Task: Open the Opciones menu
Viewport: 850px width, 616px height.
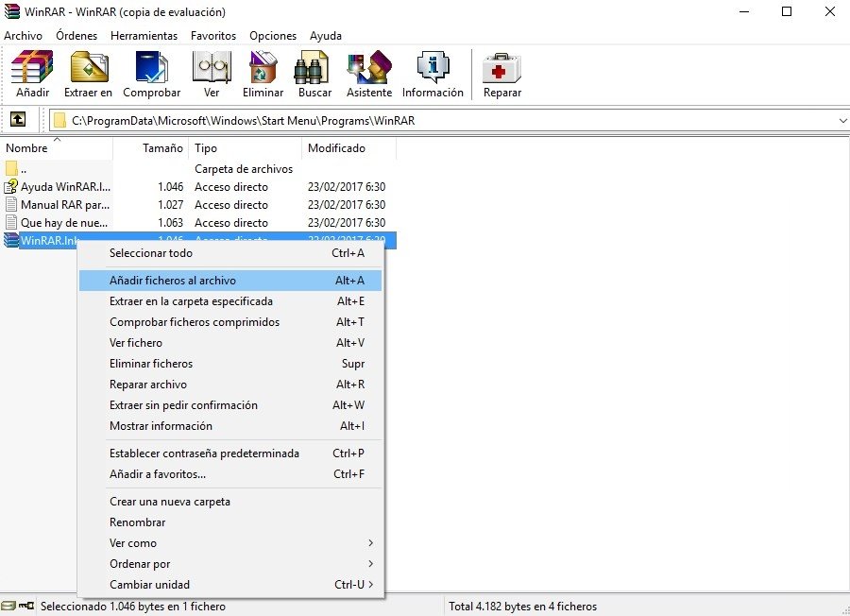Action: (x=273, y=36)
